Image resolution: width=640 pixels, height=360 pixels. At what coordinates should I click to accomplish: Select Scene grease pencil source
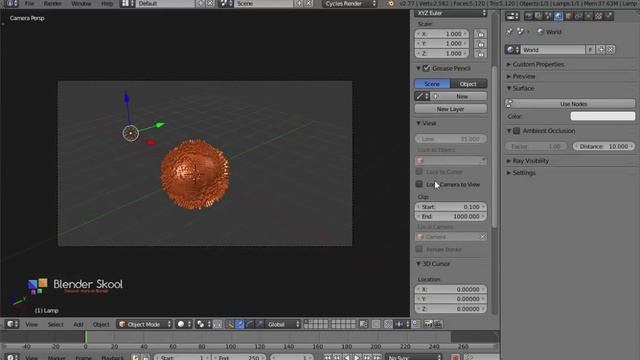point(432,84)
